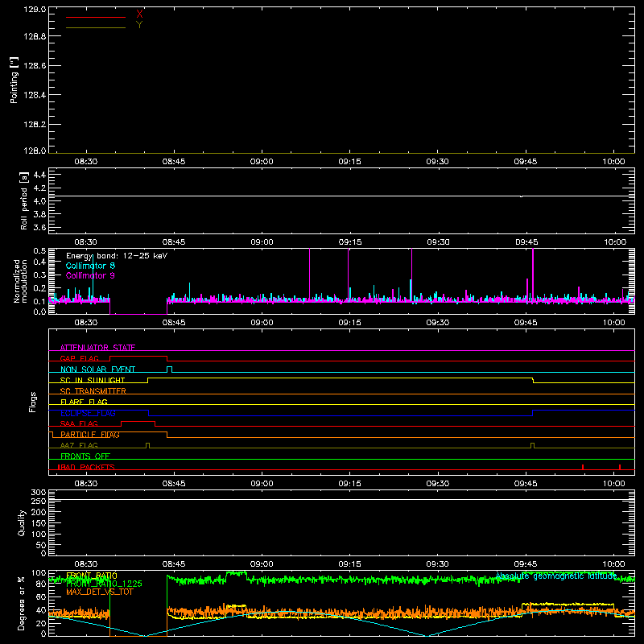
Task: Click the blue ECLIPSE_FLAG label
Action: [88, 413]
